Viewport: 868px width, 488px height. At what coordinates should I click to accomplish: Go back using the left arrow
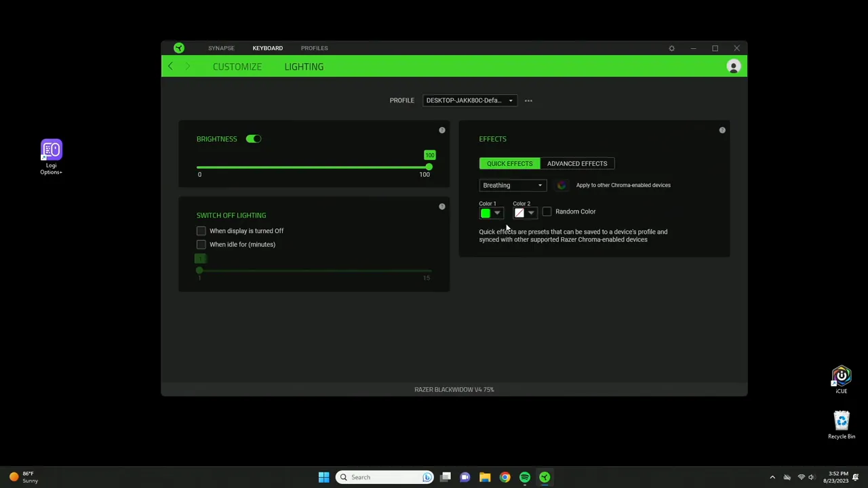click(170, 66)
